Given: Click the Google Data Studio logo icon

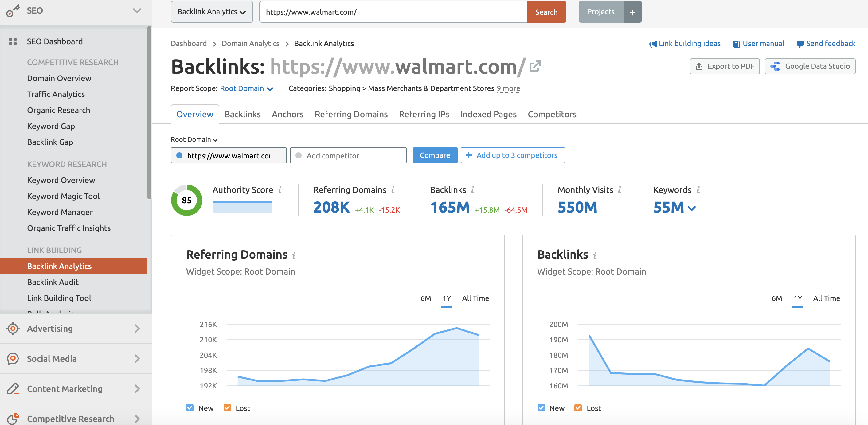Looking at the screenshot, I should 775,66.
